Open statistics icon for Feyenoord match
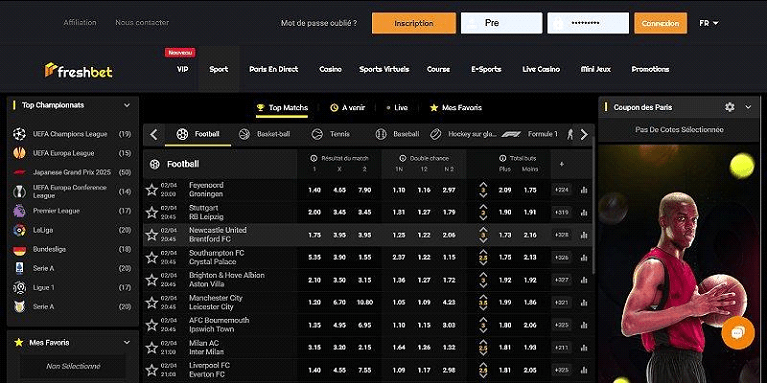 [x=584, y=190]
